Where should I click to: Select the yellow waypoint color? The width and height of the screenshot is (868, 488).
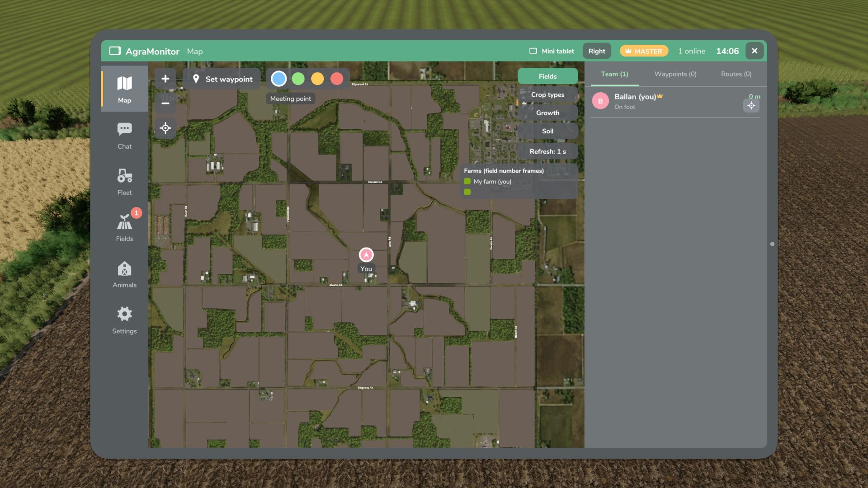[x=317, y=79]
